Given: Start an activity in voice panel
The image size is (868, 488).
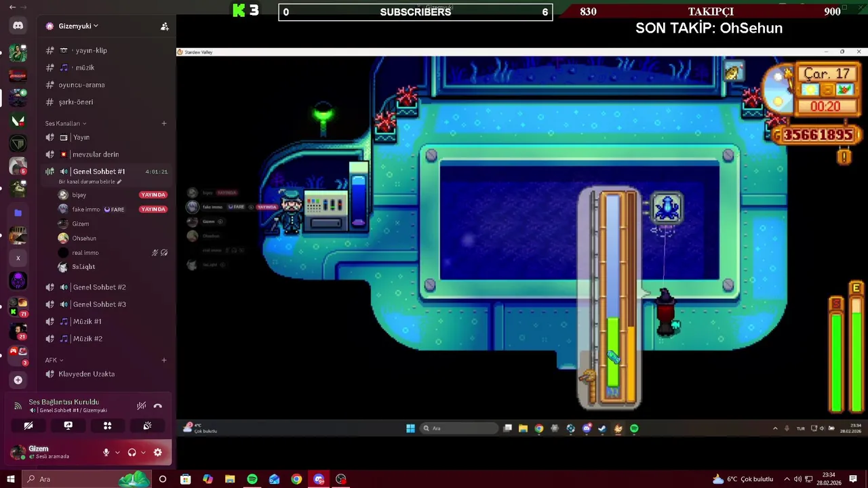Looking at the screenshot, I should pyautogui.click(x=107, y=426).
